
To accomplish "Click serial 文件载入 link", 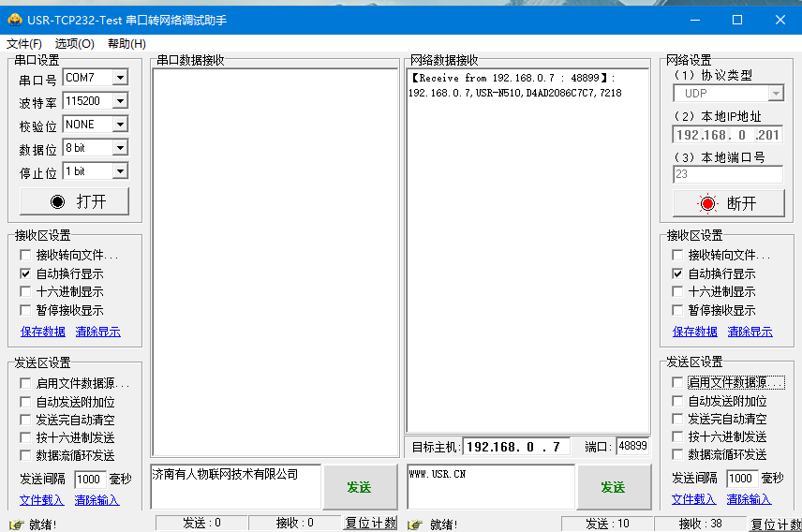I will [x=42, y=500].
